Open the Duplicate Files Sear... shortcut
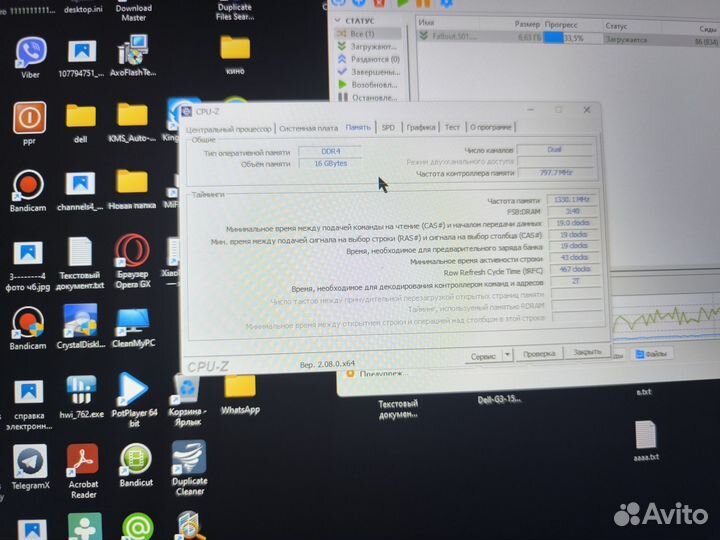720x540 pixels. click(235, 11)
